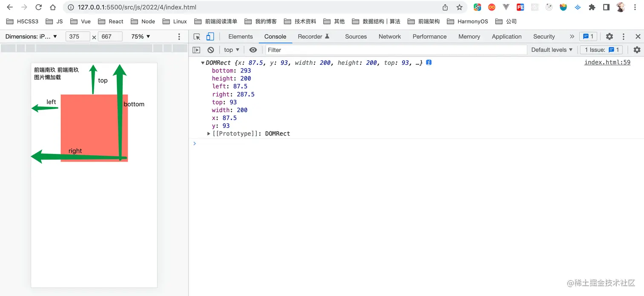Bookmark this page with the star icon

tap(459, 7)
